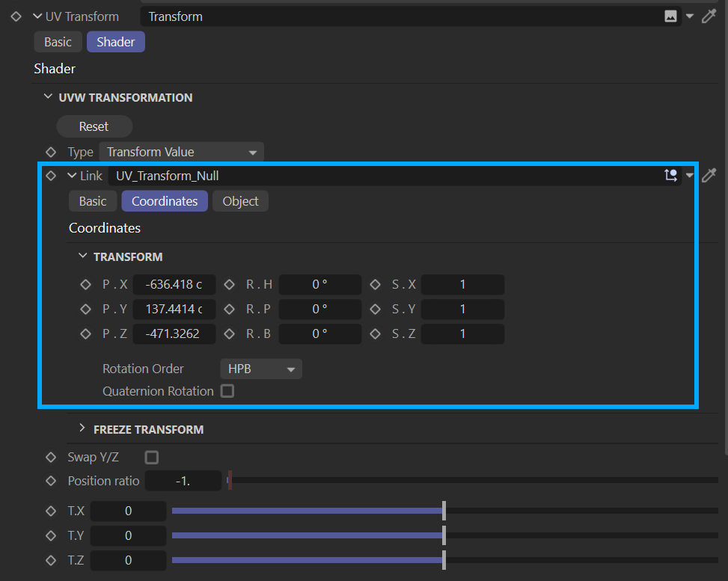Toggle the Swap Y/Z checkbox
Image resolution: width=728 pixels, height=581 pixels.
click(x=152, y=458)
